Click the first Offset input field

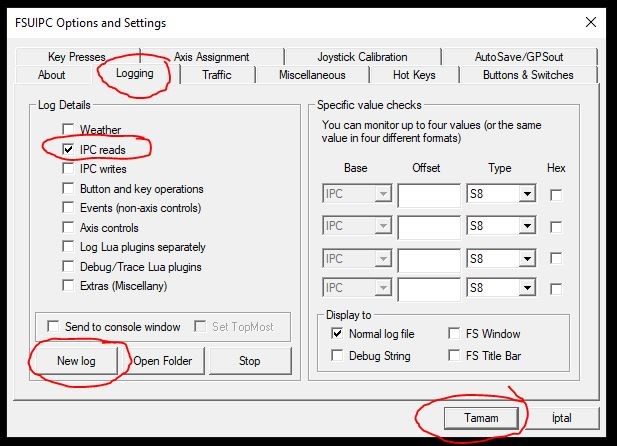point(429,194)
